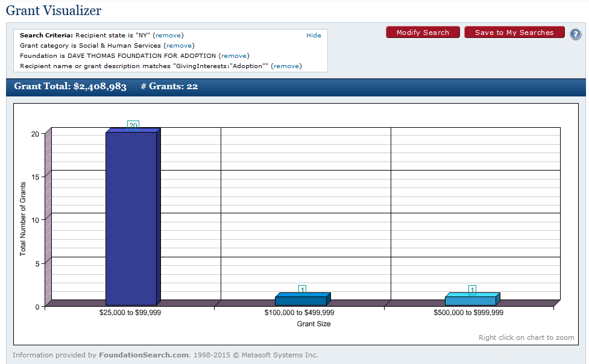
Task: Click the value label 1 on the rightmost bar
Action: (472, 290)
